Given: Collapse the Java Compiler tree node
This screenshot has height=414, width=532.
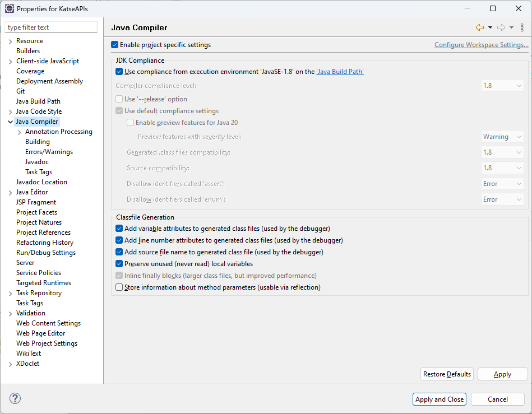Looking at the screenshot, I should point(10,122).
